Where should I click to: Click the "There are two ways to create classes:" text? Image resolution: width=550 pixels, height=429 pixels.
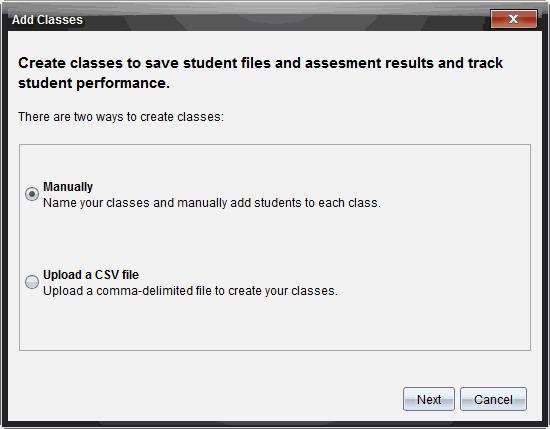121,116
